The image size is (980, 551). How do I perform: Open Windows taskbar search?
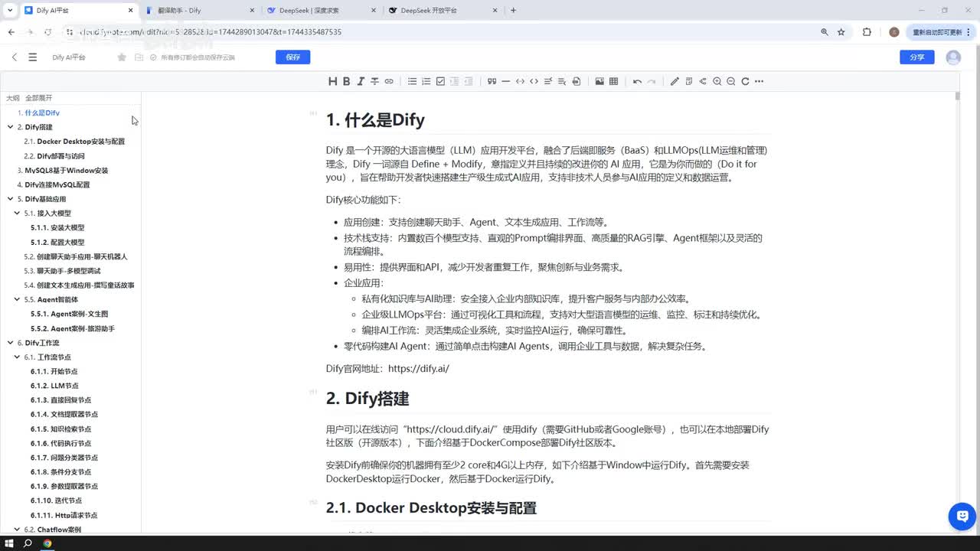28,543
